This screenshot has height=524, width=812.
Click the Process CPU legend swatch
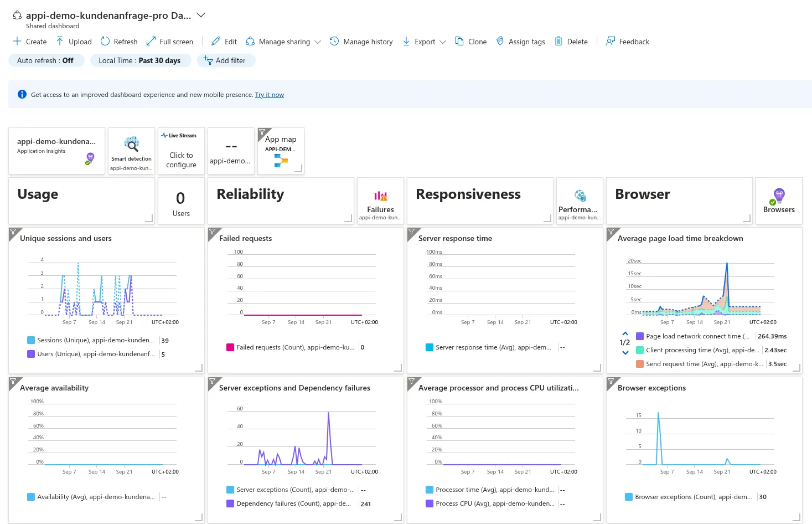[430, 504]
